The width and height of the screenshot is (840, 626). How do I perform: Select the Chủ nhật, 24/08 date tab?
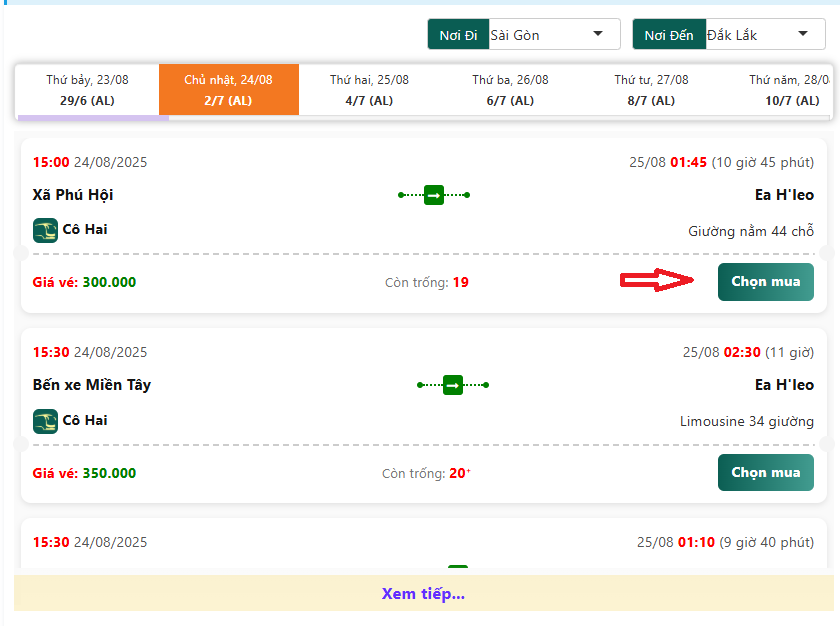(228, 90)
